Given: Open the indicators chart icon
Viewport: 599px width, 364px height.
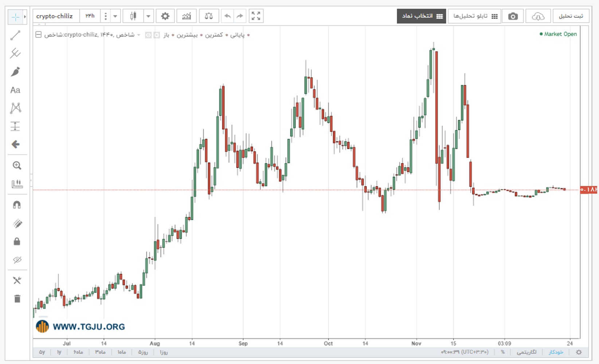Looking at the screenshot, I should [x=187, y=16].
